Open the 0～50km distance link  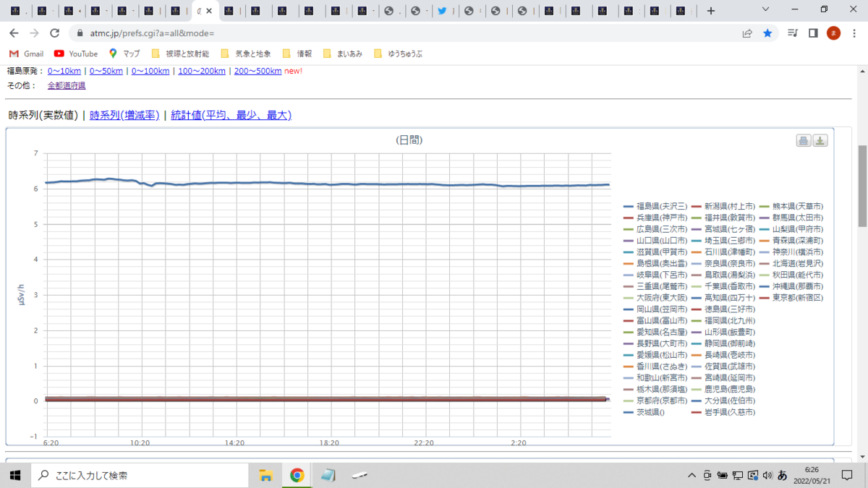pos(106,71)
